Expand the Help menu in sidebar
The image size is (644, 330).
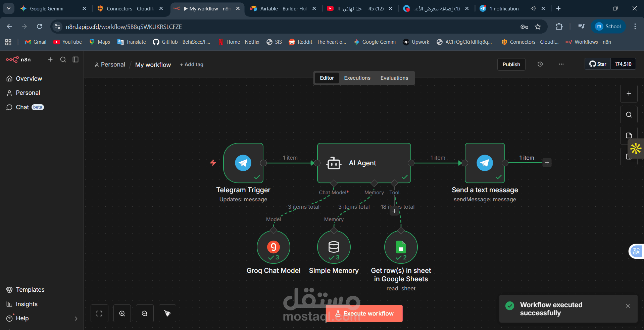(42, 318)
